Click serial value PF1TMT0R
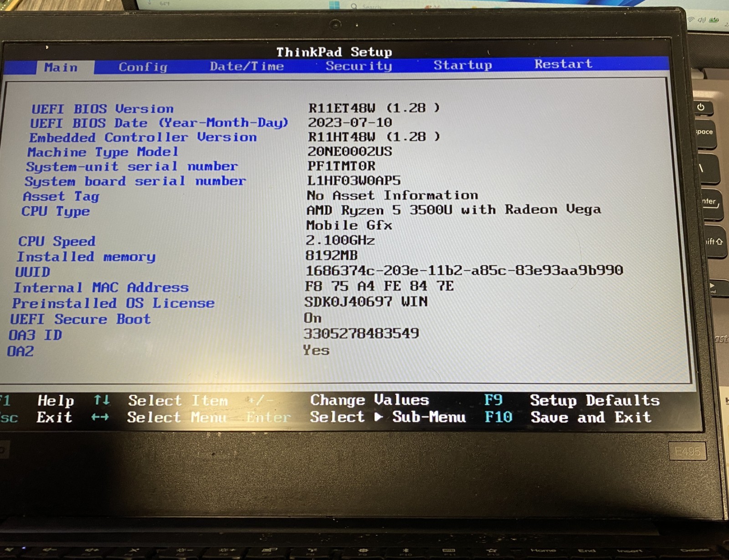 tap(341, 166)
